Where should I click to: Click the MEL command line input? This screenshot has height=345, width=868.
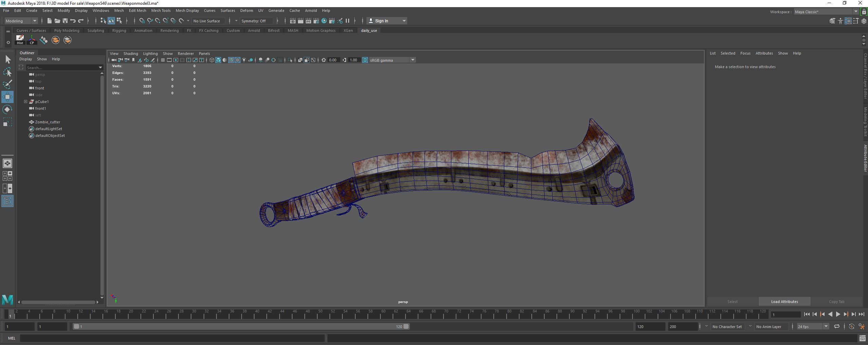pyautogui.click(x=172, y=338)
